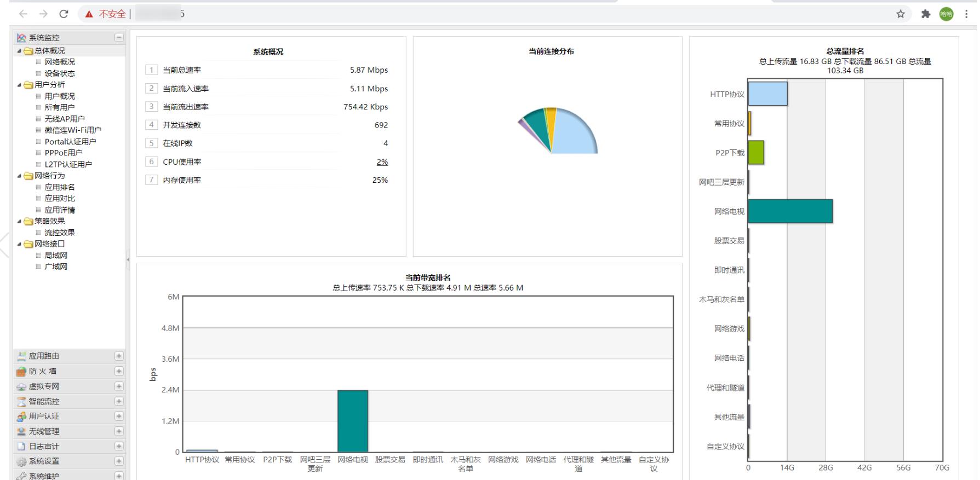The height and width of the screenshot is (480, 980).
Task: Click the 应用路由 panel icon
Action: tap(21, 356)
